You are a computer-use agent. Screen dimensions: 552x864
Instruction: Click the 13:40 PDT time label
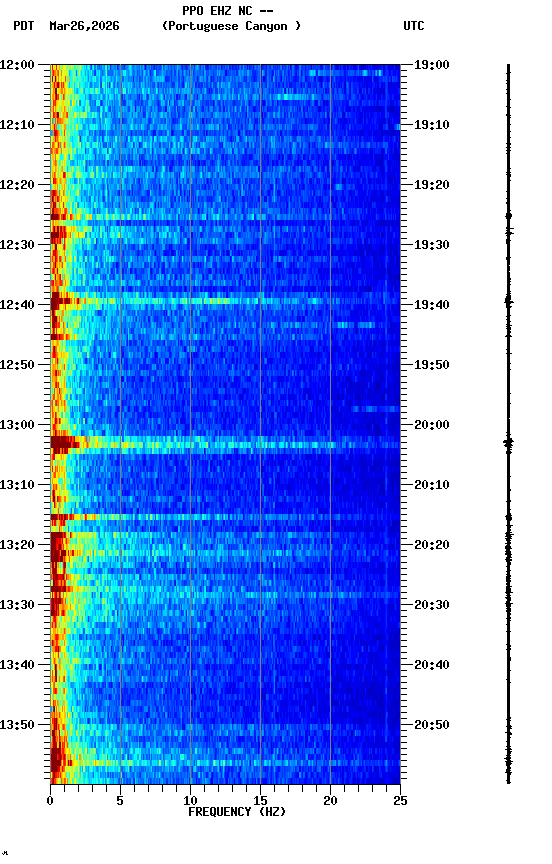pos(17,665)
